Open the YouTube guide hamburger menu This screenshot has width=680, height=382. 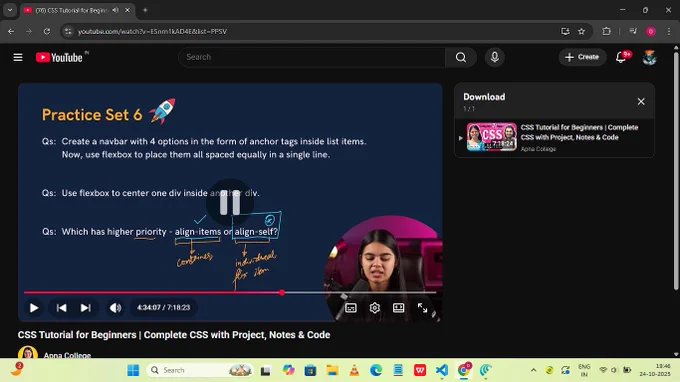[x=18, y=57]
